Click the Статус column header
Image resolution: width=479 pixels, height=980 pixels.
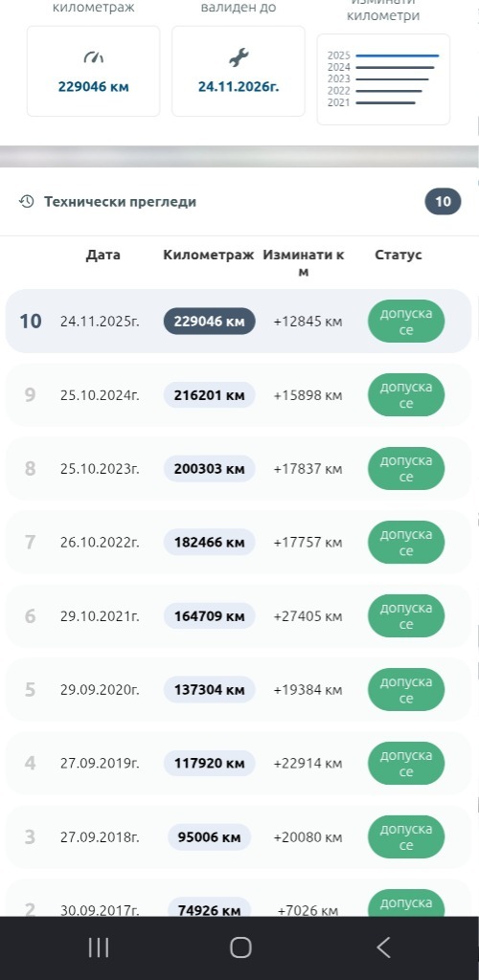pos(399,255)
